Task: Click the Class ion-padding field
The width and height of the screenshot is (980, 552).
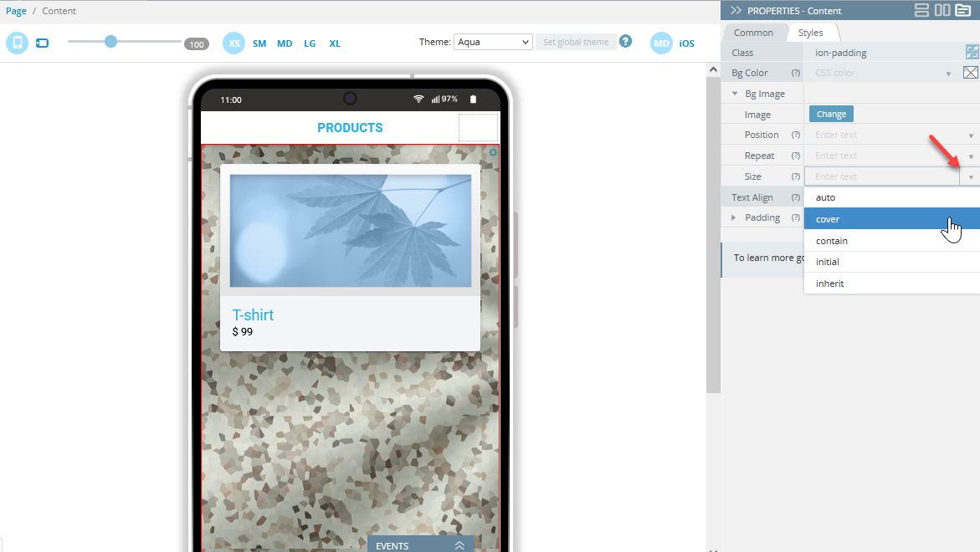Action: (883, 53)
